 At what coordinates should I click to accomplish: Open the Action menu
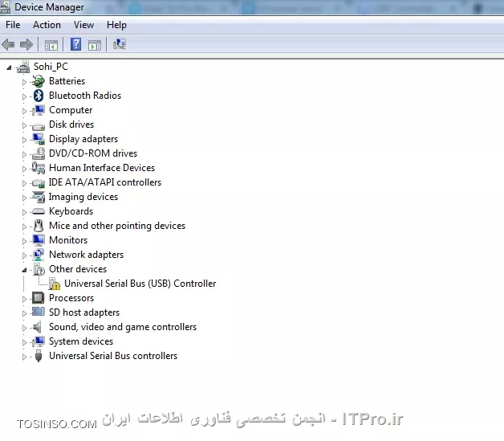pyautogui.click(x=47, y=25)
